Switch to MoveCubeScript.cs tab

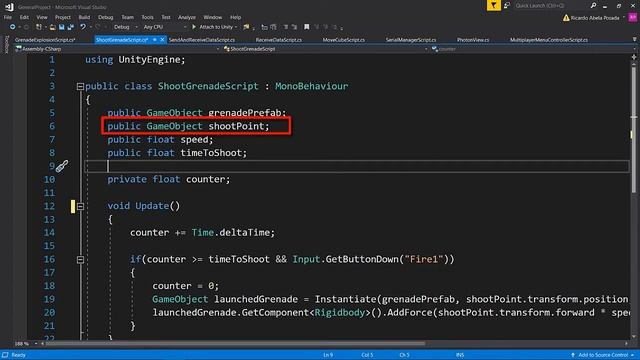click(x=344, y=40)
